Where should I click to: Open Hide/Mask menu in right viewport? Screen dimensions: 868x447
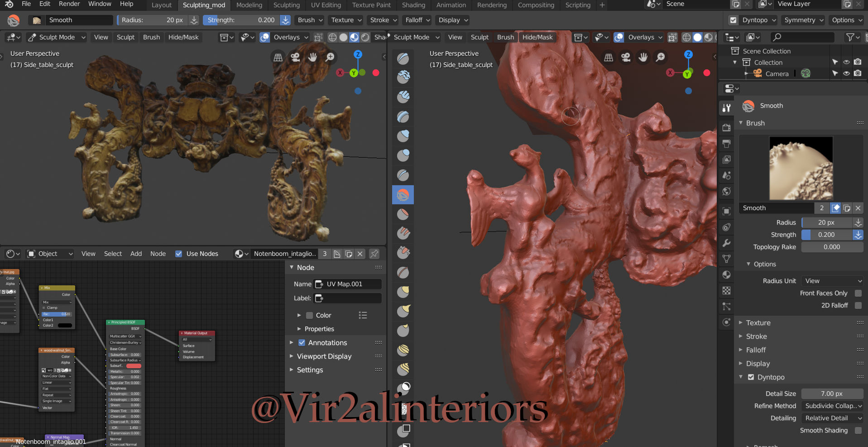tap(537, 37)
